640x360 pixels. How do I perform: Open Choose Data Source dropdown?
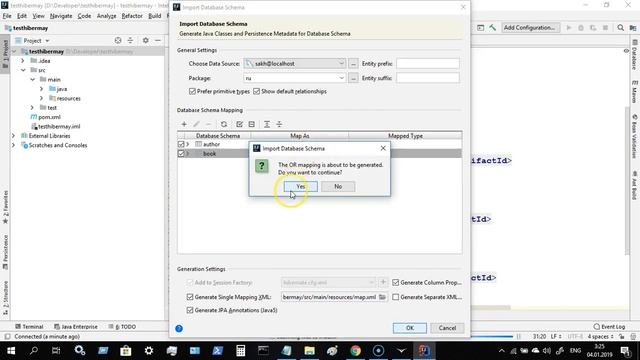[x=341, y=64]
